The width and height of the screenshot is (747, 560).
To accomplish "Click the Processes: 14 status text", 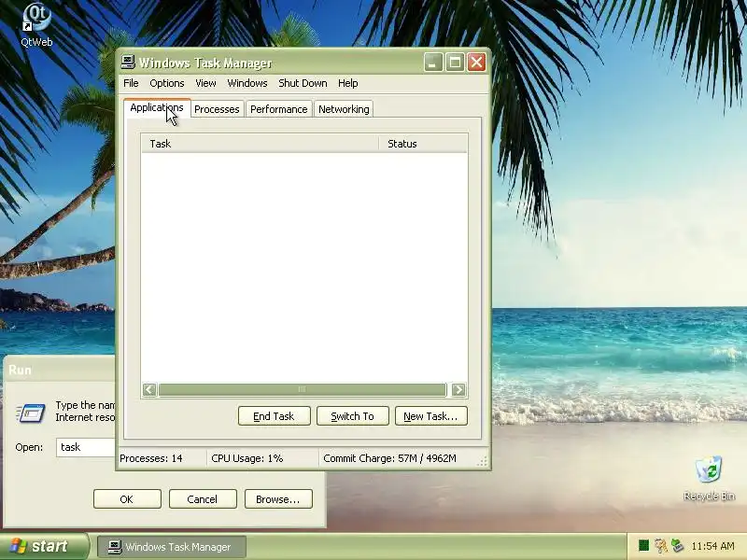I will (151, 458).
